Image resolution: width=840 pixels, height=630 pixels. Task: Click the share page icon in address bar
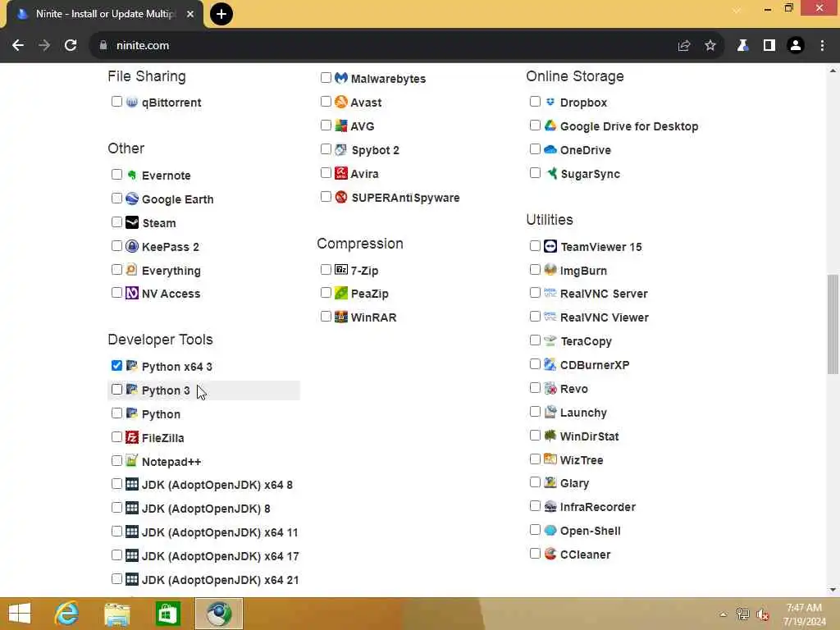[683, 46]
